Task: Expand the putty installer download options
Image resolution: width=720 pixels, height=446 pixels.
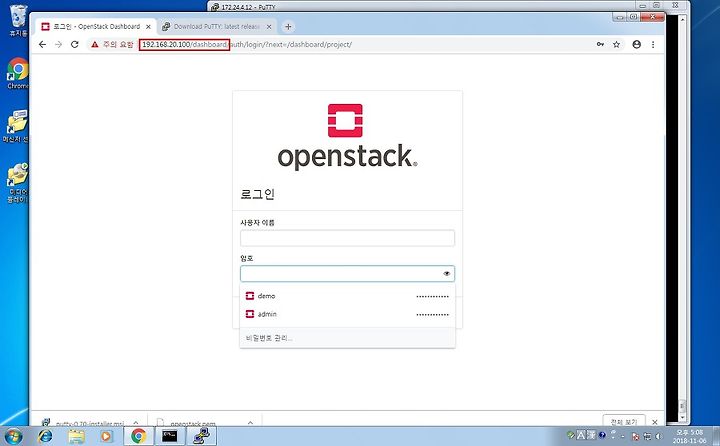Action: click(x=135, y=423)
